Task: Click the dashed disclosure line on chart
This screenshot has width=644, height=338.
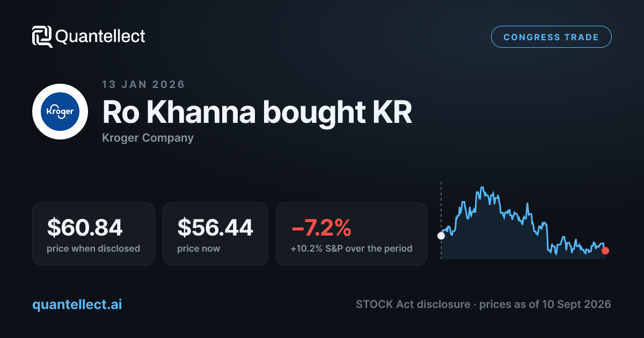Action: pos(441,207)
